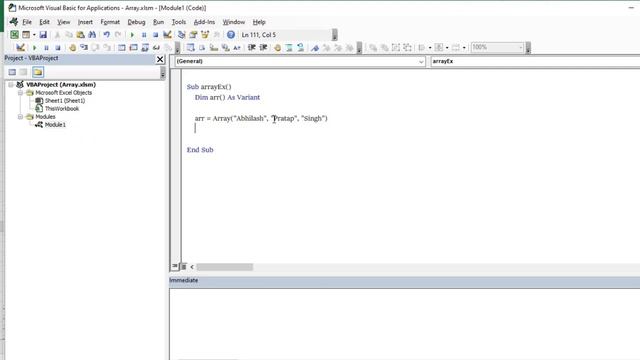The height and width of the screenshot is (360, 640).
Task: Toggle Design Mode in Standard toolbar
Action: (x=167, y=35)
